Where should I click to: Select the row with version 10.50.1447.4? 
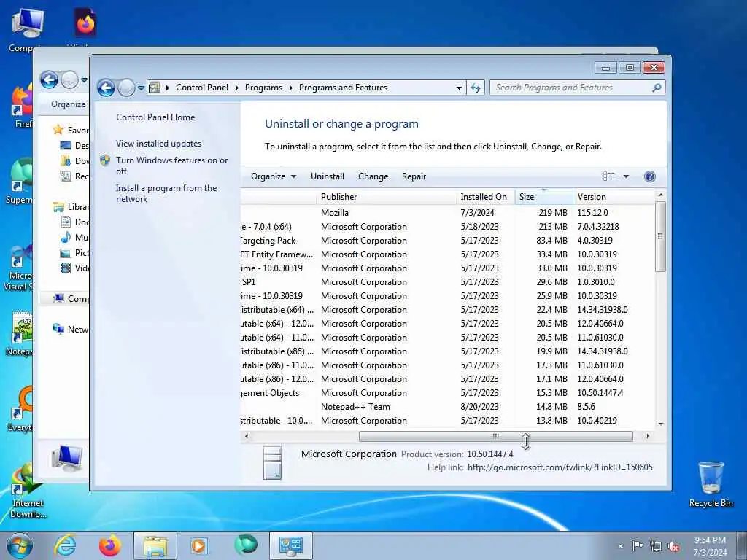(448, 393)
